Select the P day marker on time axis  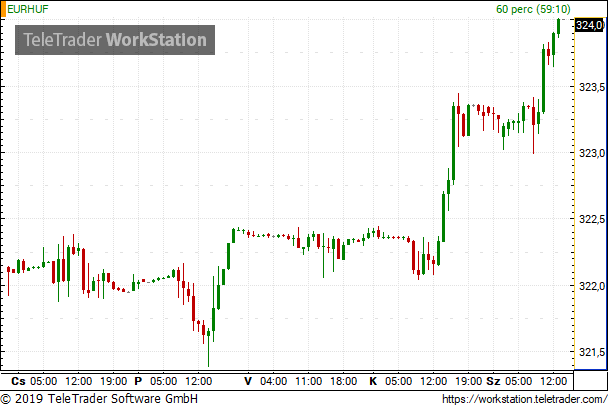[138, 381]
